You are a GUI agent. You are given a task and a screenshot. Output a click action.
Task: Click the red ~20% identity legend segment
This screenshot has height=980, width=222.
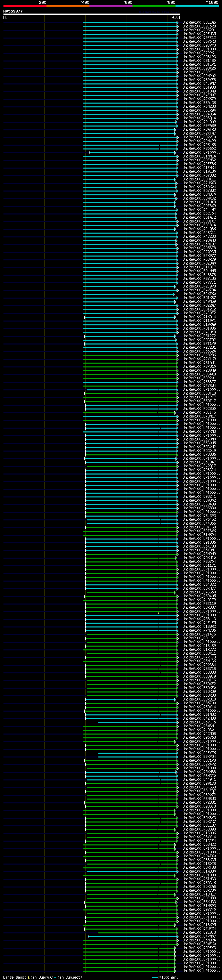(25, 6)
